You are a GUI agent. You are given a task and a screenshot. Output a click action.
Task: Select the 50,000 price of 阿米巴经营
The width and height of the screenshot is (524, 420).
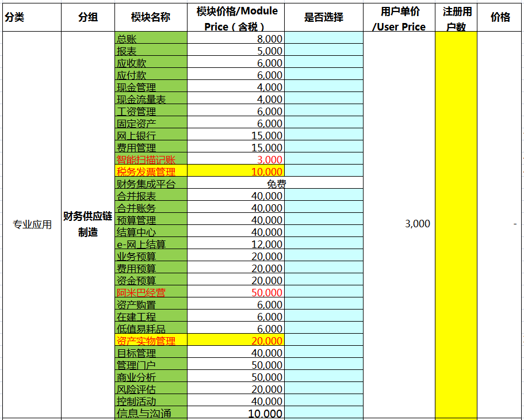236,292
